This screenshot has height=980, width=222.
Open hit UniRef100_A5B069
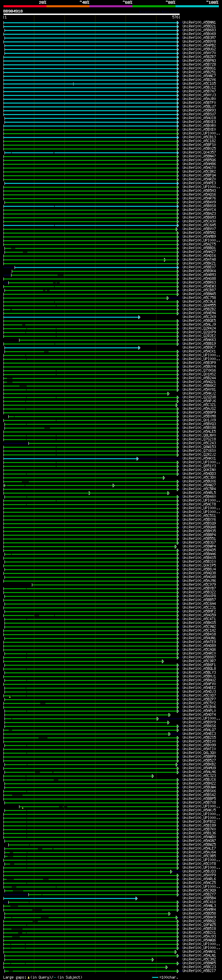tap(199, 34)
